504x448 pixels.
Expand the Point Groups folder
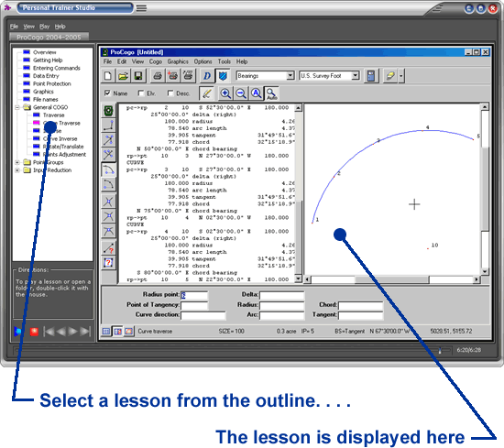point(17,162)
